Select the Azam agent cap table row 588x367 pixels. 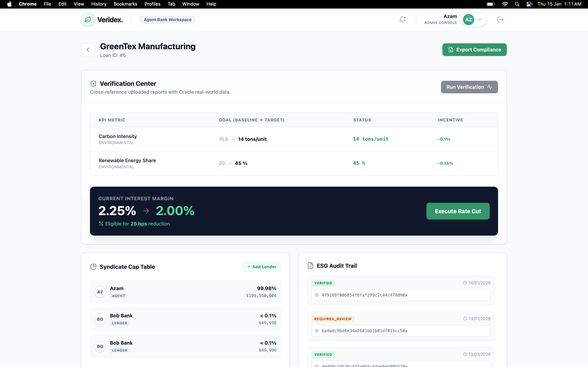coord(185,292)
